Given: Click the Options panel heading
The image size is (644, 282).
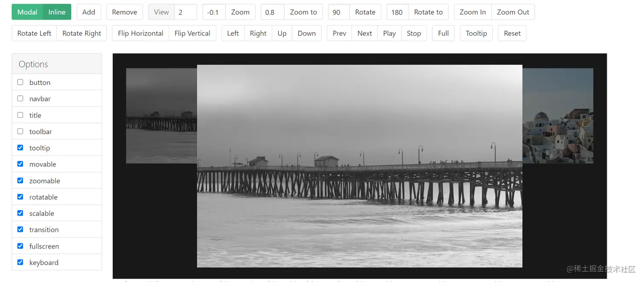Looking at the screenshot, I should point(57,64).
